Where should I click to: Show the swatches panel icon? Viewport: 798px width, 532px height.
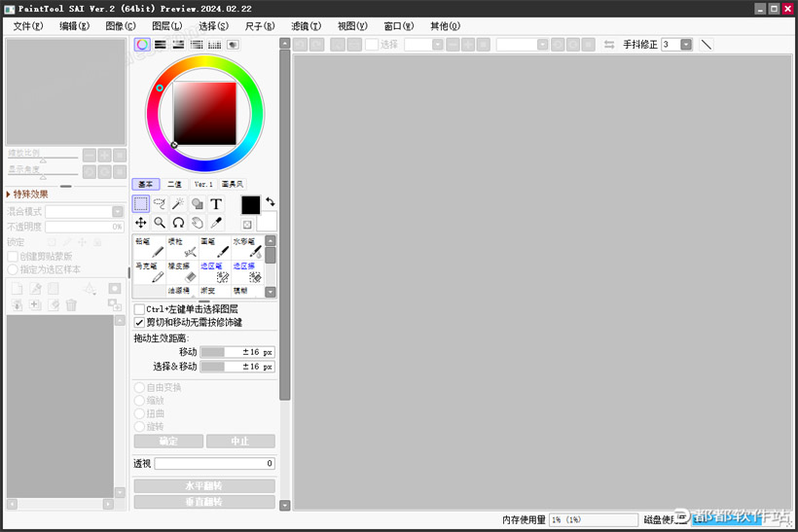click(215, 44)
